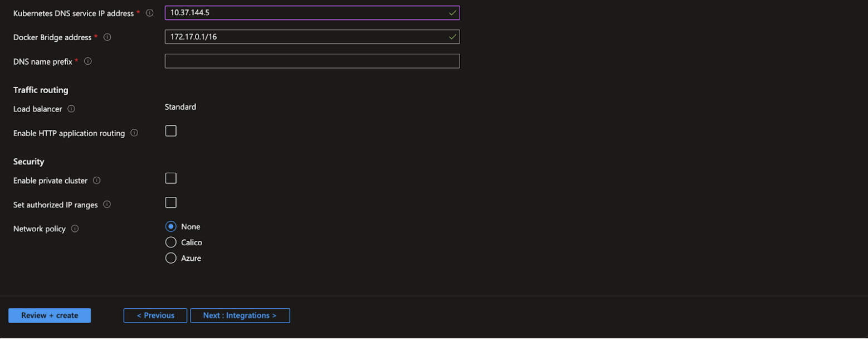The width and height of the screenshot is (868, 340).
Task: Select Azure network policy radio button
Action: pos(171,258)
